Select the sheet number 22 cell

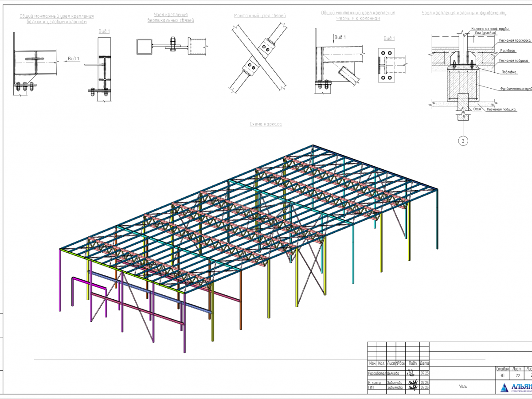[x=517, y=376]
